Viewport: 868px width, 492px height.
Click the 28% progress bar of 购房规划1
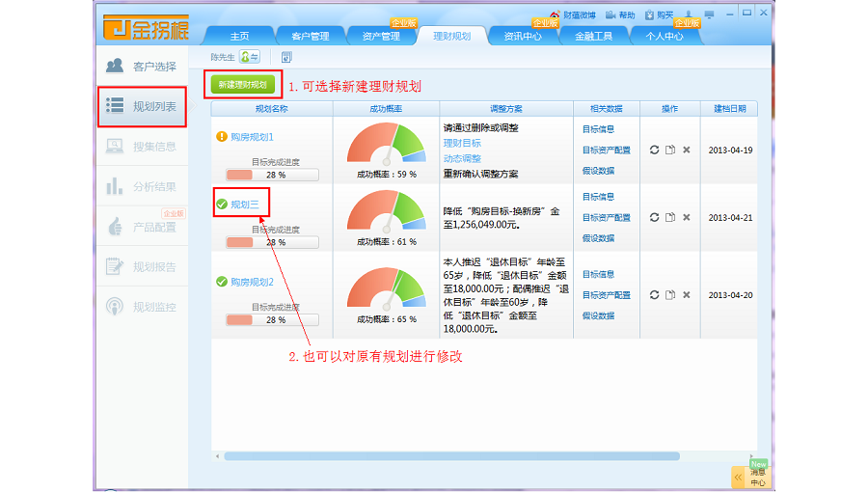[271, 175]
